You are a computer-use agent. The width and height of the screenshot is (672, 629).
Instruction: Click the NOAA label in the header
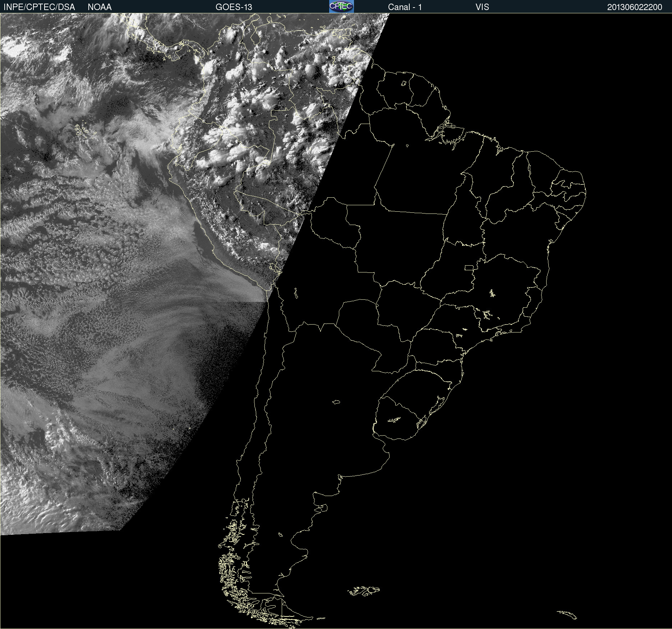point(100,7)
